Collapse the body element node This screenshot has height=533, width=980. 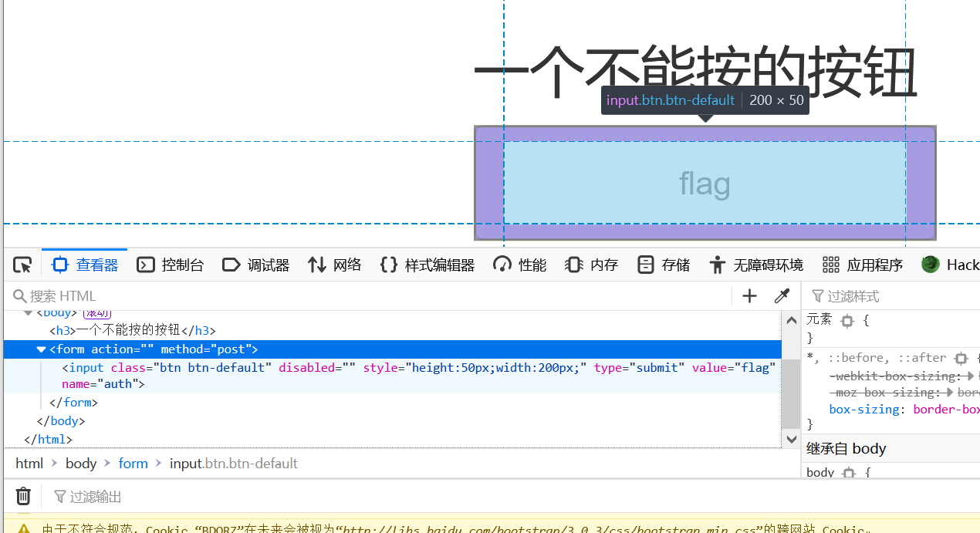pyautogui.click(x=28, y=312)
